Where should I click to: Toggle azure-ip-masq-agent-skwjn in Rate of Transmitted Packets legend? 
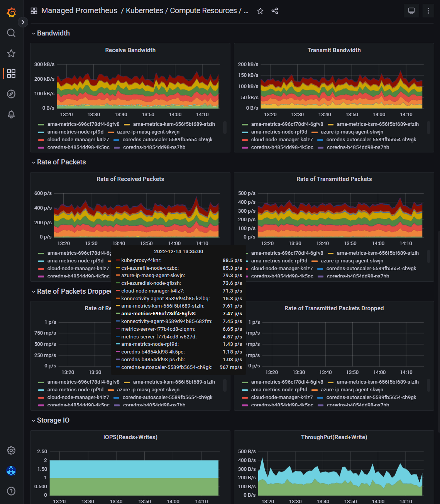pos(352,261)
